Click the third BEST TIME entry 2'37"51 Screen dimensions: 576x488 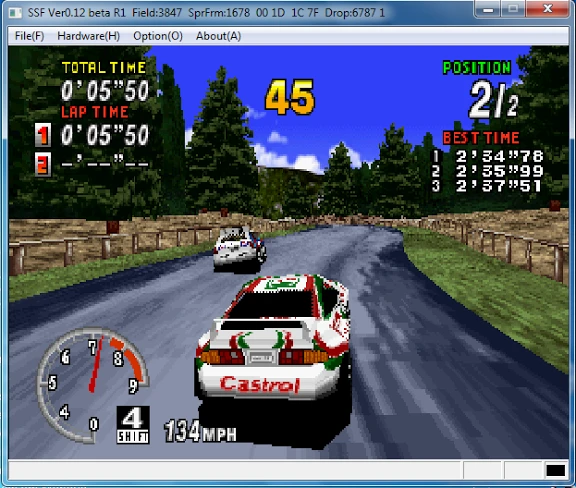[x=499, y=186]
